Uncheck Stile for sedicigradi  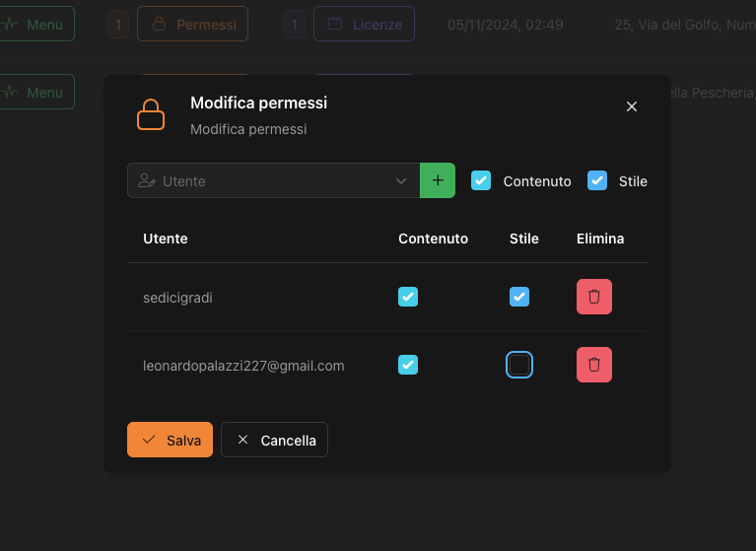point(519,297)
